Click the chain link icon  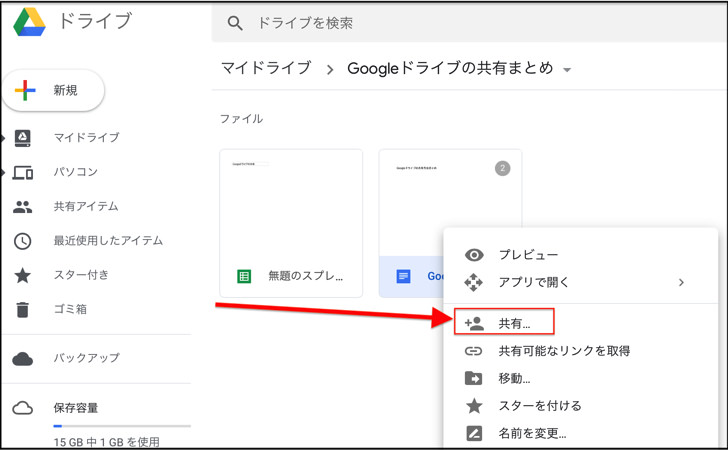coord(474,351)
